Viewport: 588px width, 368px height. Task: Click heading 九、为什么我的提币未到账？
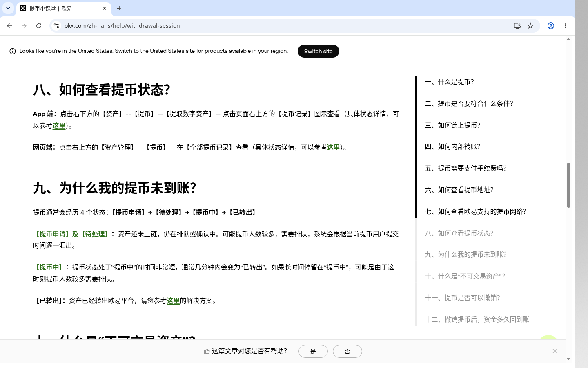coord(115,188)
